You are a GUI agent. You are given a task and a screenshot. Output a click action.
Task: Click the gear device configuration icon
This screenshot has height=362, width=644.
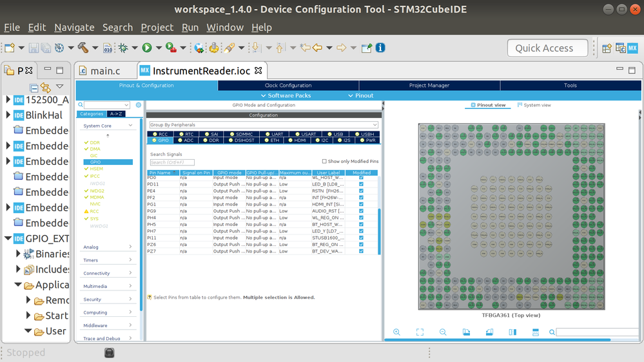213,48
